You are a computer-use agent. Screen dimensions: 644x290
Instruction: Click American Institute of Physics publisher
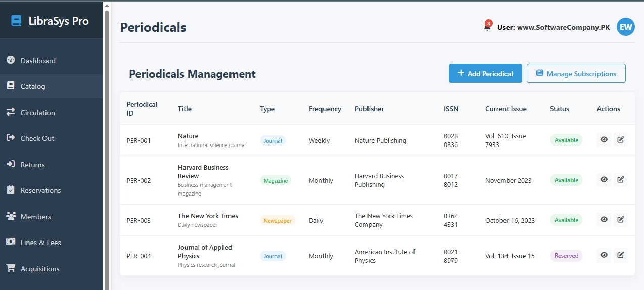click(x=385, y=256)
